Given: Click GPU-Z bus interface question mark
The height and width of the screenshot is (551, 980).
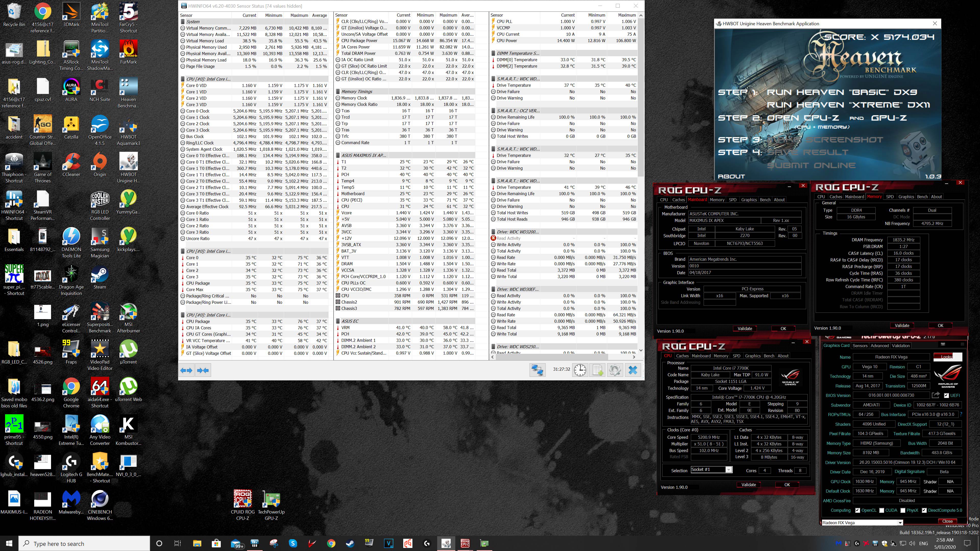Looking at the screenshot, I should coord(961,415).
